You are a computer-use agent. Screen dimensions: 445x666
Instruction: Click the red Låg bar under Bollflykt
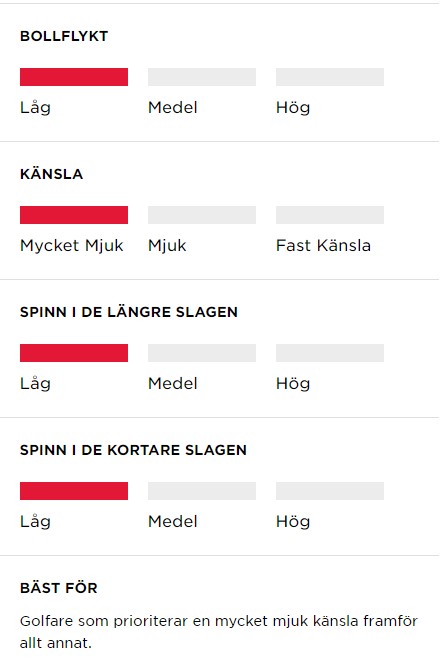click(x=74, y=77)
